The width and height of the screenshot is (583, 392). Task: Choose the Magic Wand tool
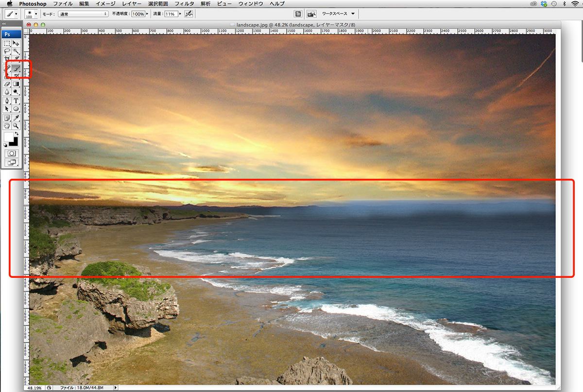coord(16,51)
